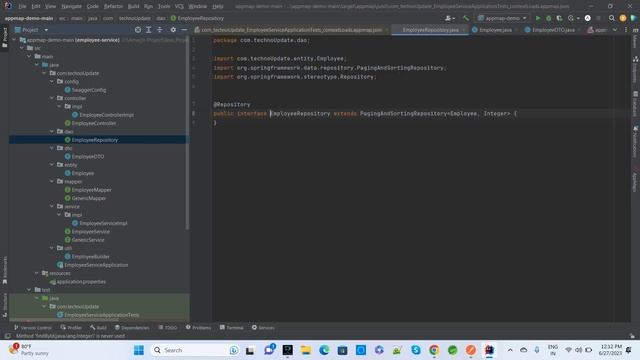Click the Search Everywhere magnifier icon

[611, 18]
